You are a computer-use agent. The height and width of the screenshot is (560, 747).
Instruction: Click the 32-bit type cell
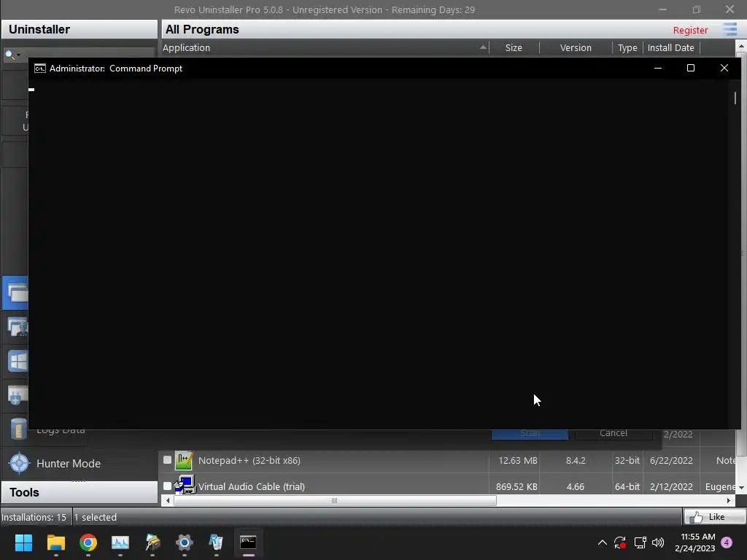[627, 461]
